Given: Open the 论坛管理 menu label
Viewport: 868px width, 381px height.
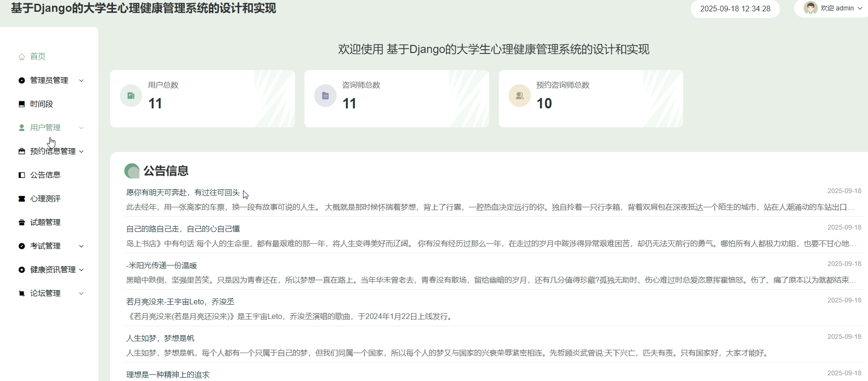Looking at the screenshot, I should pyautogui.click(x=45, y=293).
